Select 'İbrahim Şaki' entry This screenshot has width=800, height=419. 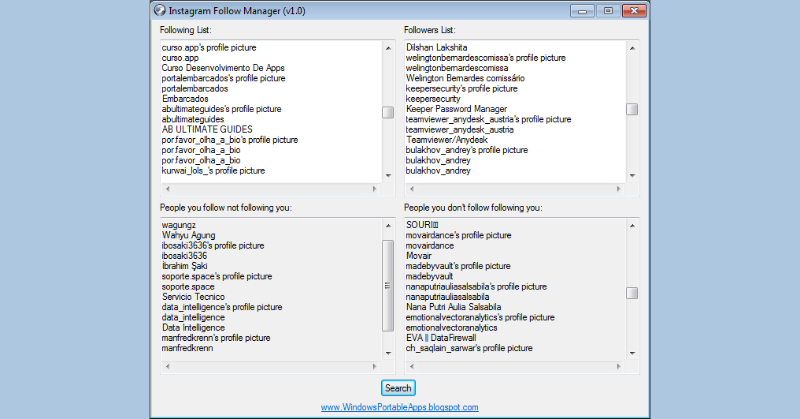[184, 266]
